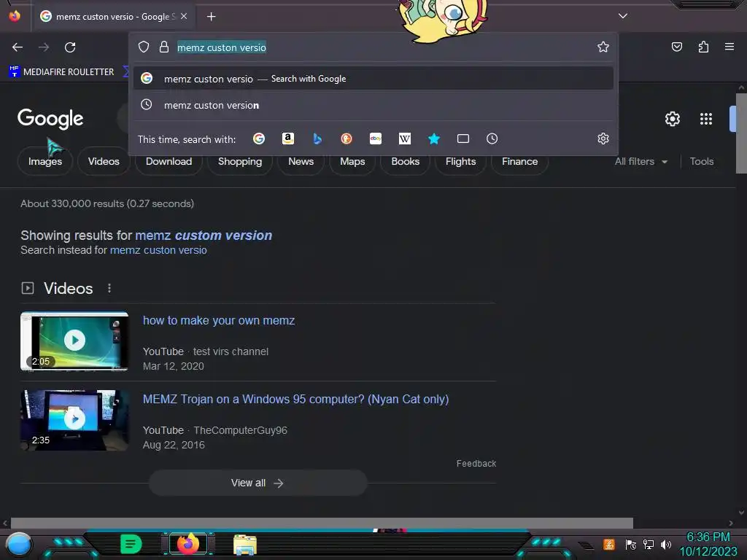The width and height of the screenshot is (747, 560).
Task: Open Videos section more options dots
Action: coord(109,288)
